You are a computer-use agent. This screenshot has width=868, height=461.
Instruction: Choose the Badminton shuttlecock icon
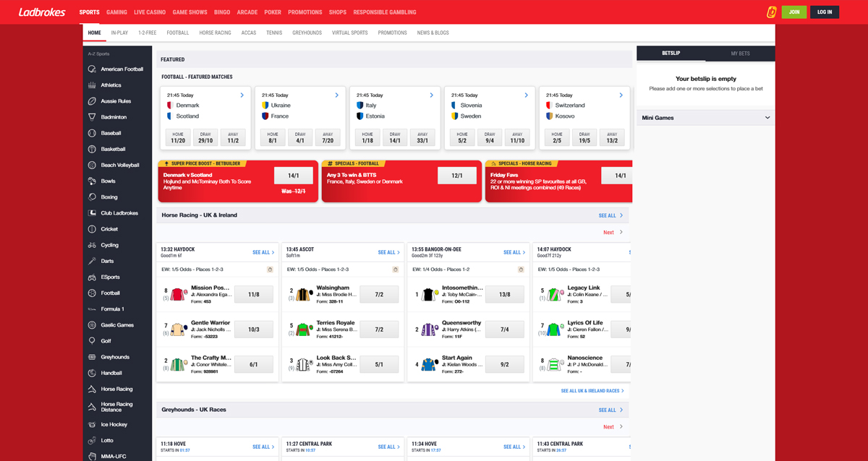(92, 117)
